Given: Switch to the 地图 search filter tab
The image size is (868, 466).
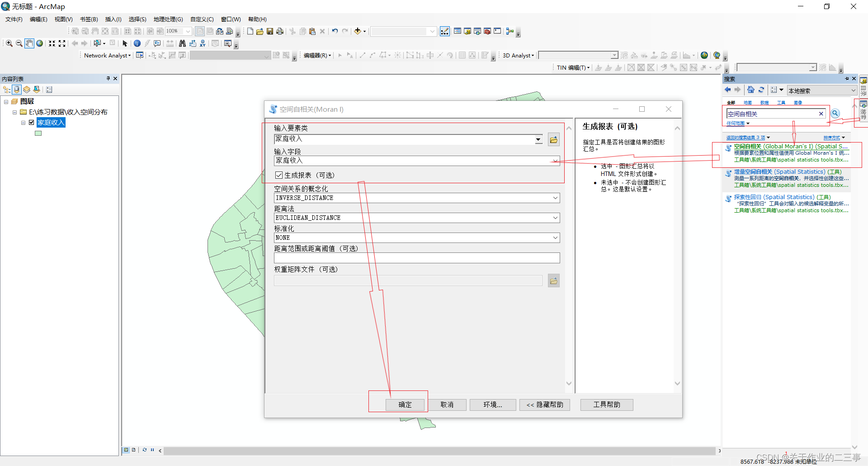Looking at the screenshot, I should click(748, 103).
